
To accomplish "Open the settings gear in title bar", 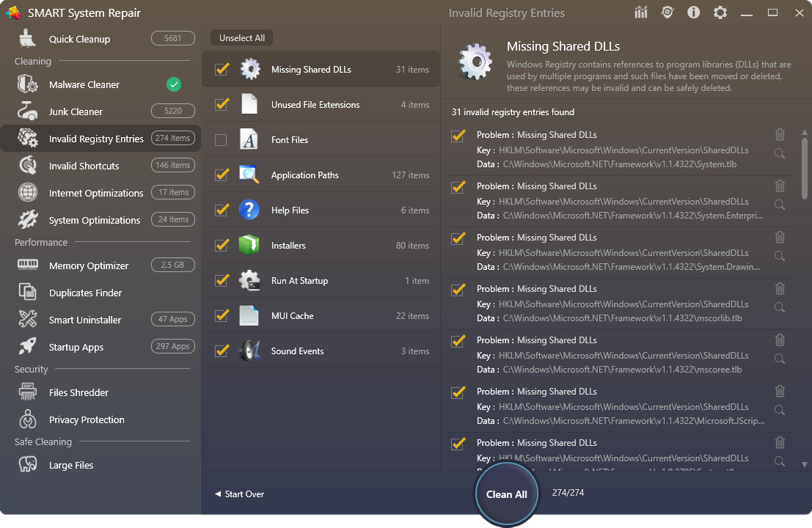I will 720,12.
